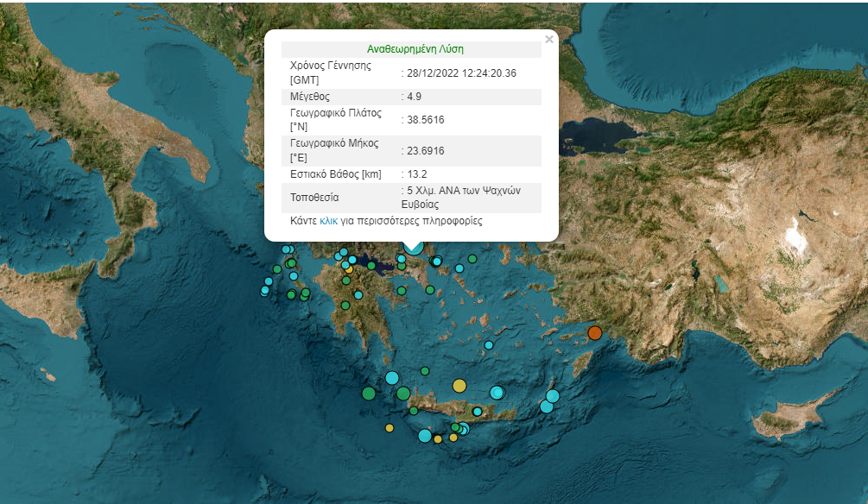Close the Αναθεωρημένη Λύση popup

coord(548,39)
